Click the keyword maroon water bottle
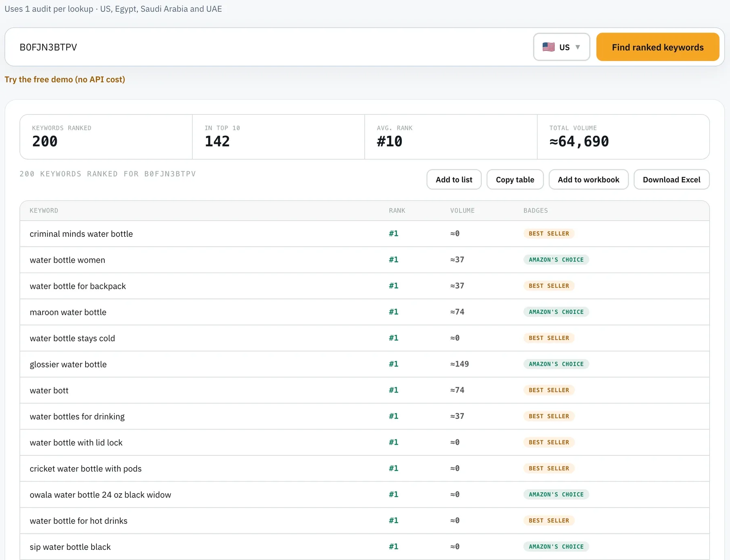Viewport: 730px width, 560px height. [x=68, y=312]
